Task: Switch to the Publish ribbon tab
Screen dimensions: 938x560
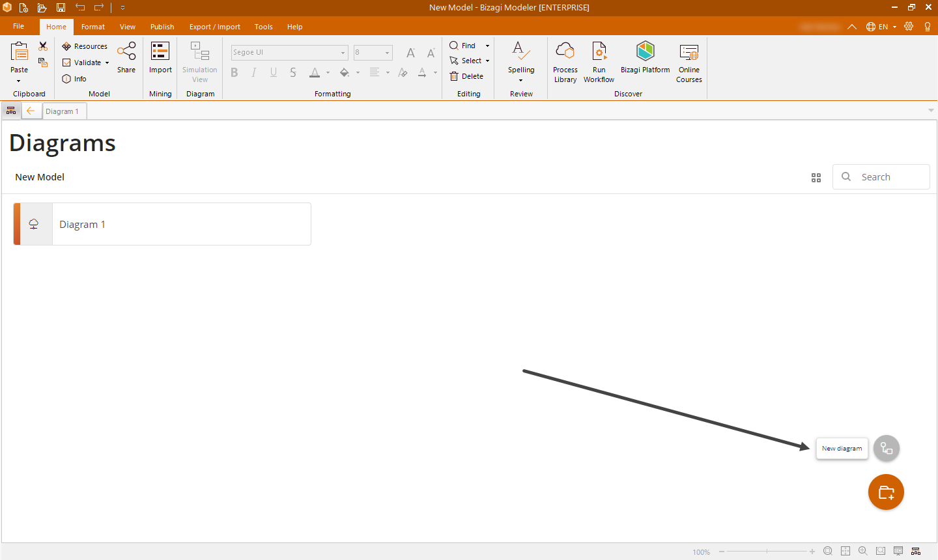Action: click(x=162, y=27)
